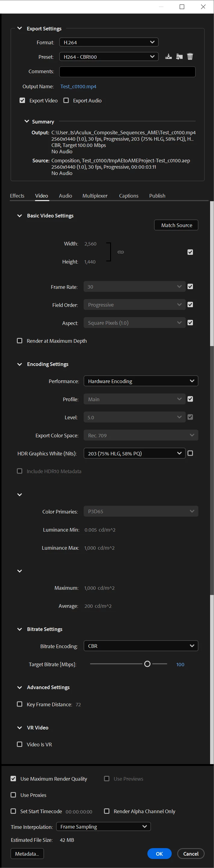Enable the Export Audio checkbox
Image resolution: width=214 pixels, height=868 pixels.
tap(66, 100)
